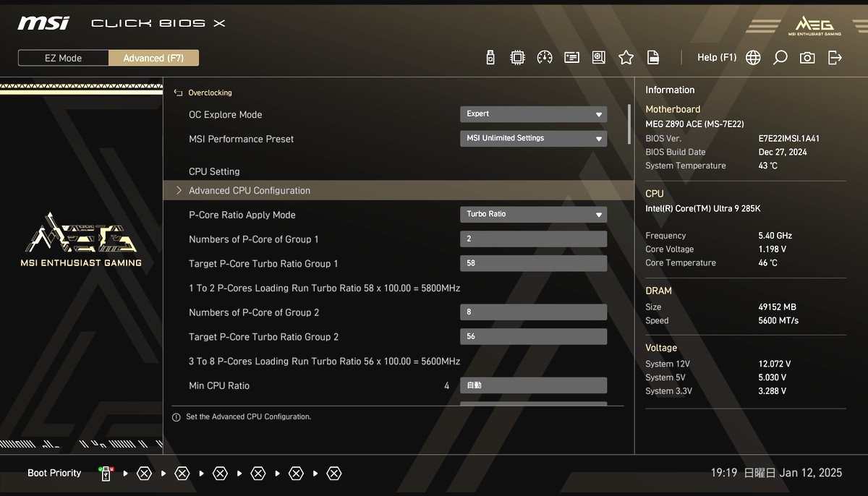This screenshot has width=868, height=496.
Task: Click the memory profile card icon
Action: coord(572,58)
